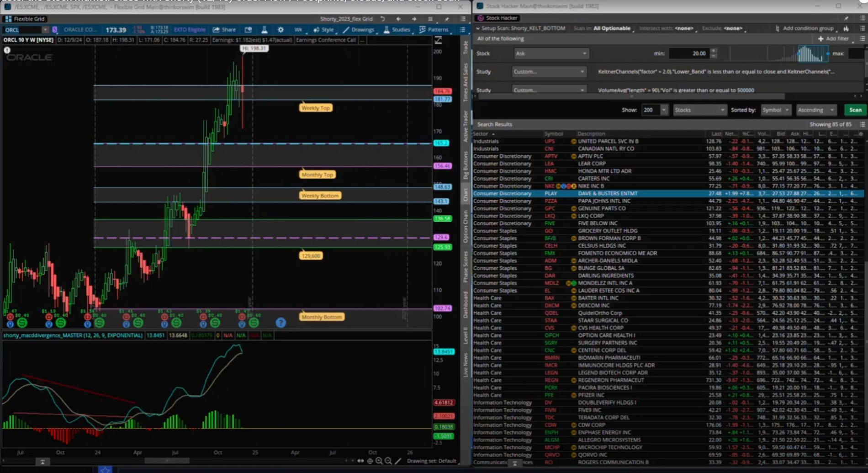Sort results by Sector column header
The width and height of the screenshot is (868, 473).
484,134
